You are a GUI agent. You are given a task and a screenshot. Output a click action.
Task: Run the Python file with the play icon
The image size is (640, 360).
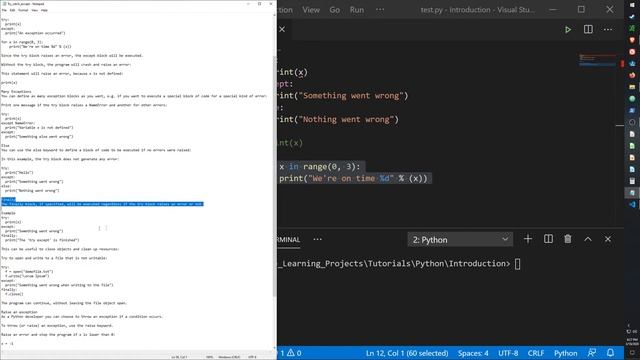pos(568,29)
